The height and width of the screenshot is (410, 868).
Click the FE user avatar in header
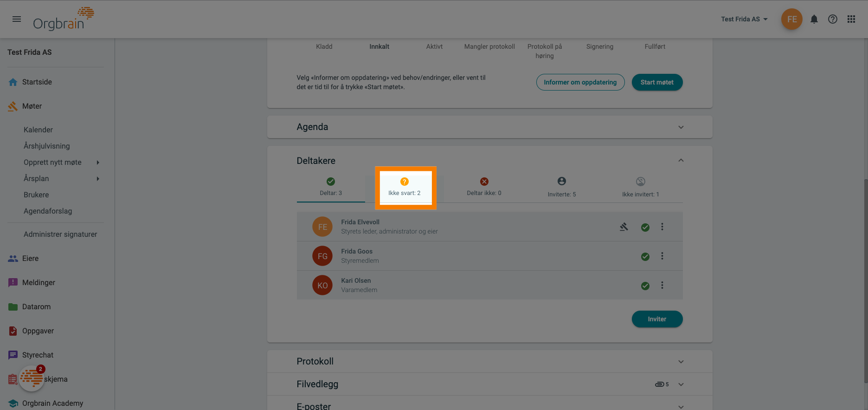792,19
